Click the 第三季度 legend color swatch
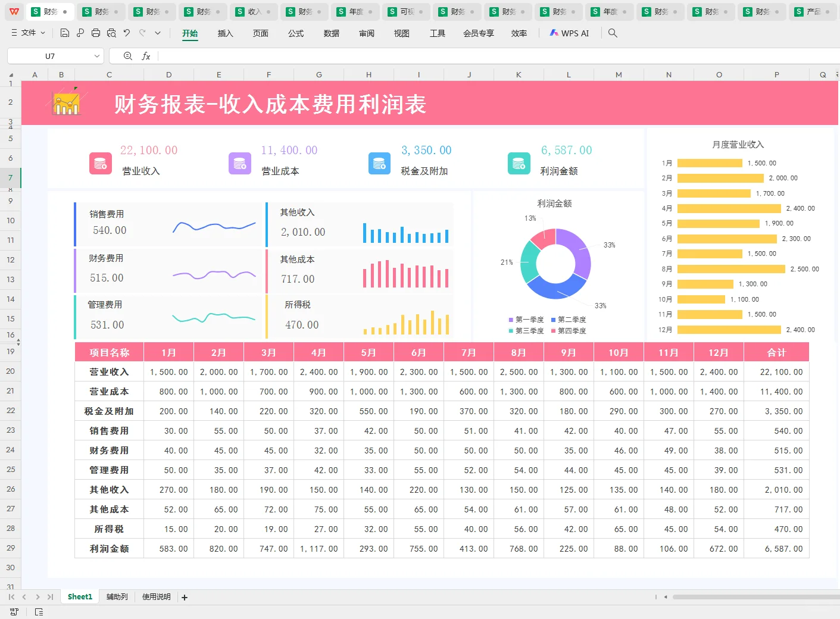 (x=511, y=331)
